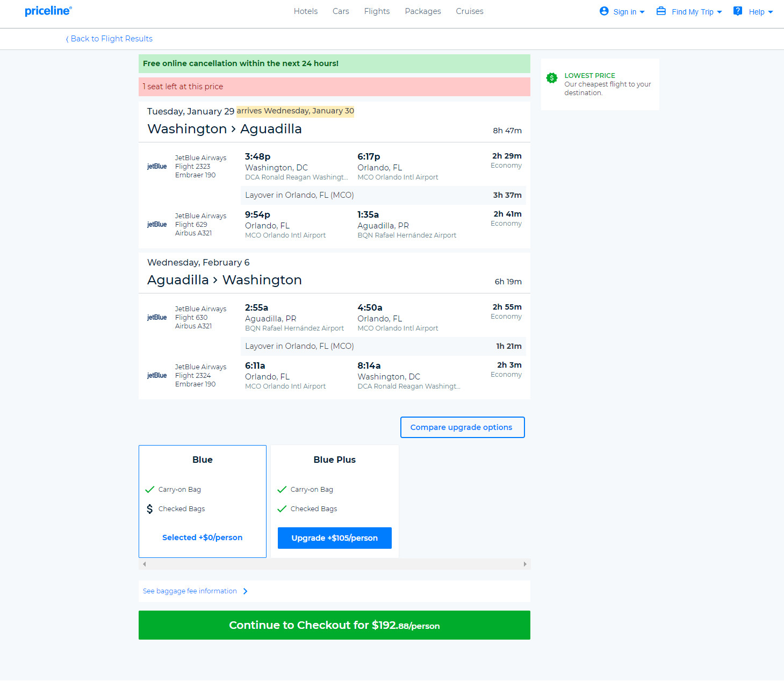Click the 1h 21m Orlando layover row

pos(383,346)
